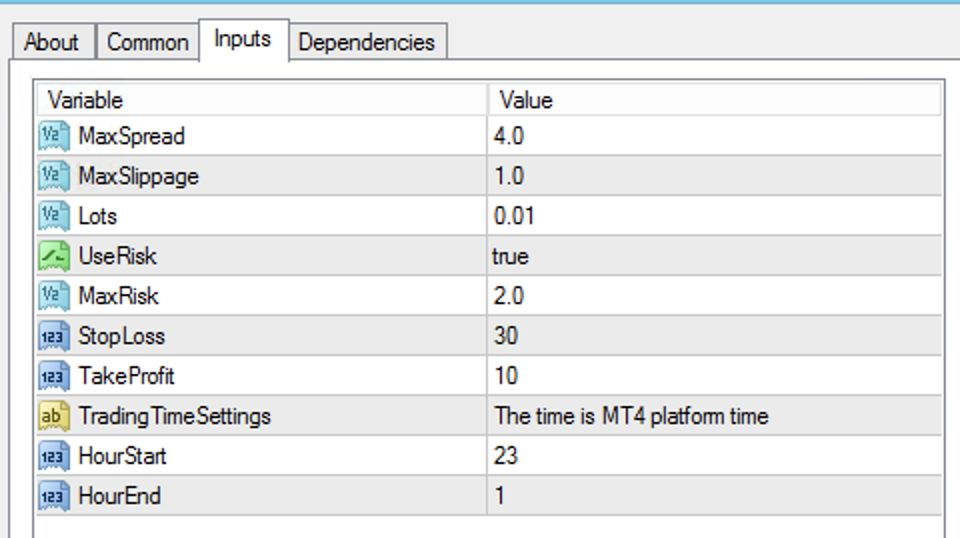Edit the Lots value 0.01
Viewport: 960px width, 538px height.
pyautogui.click(x=514, y=216)
